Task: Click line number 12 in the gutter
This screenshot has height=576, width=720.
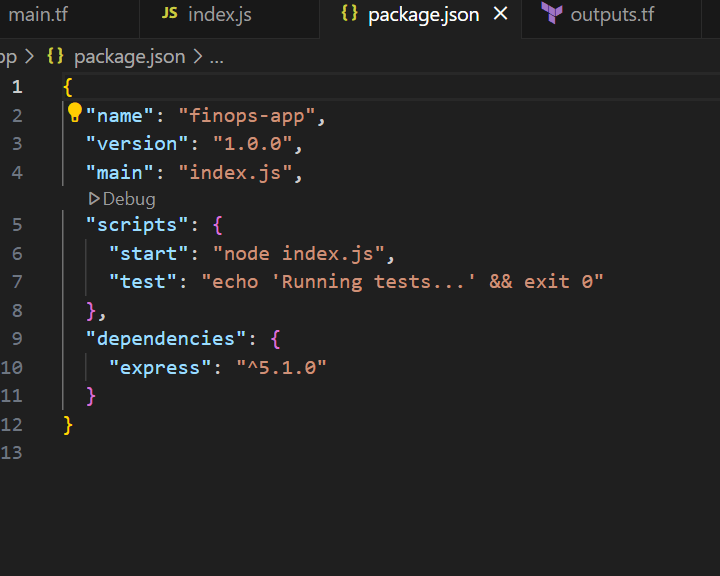Action: click(x=12, y=425)
